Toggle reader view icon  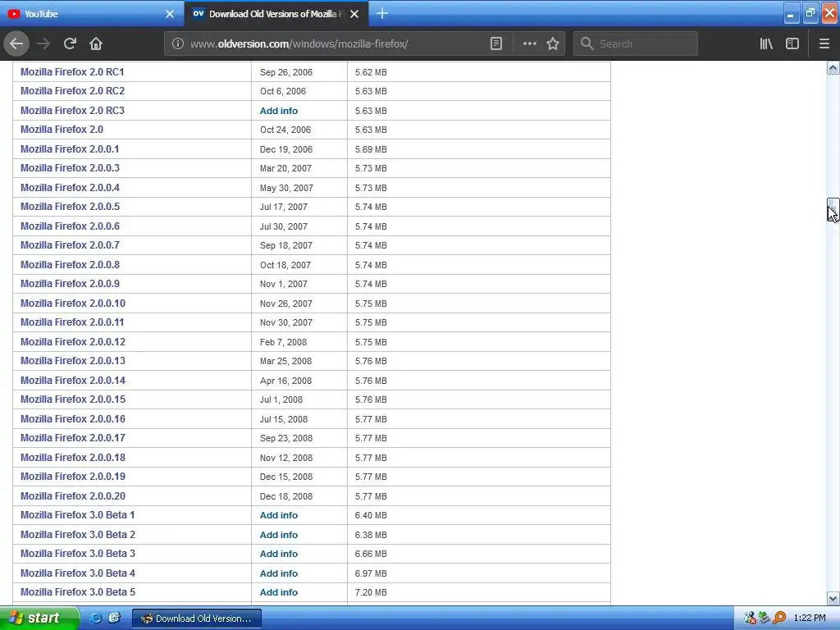pyautogui.click(x=496, y=43)
